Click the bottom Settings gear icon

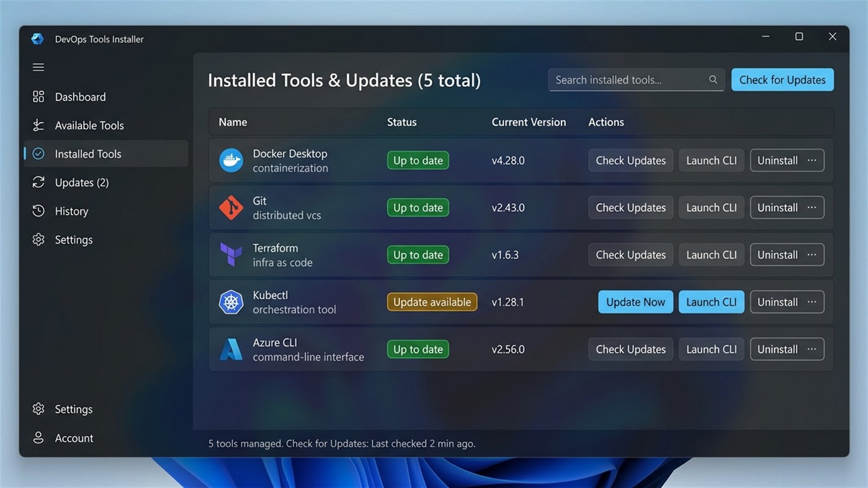(38, 409)
